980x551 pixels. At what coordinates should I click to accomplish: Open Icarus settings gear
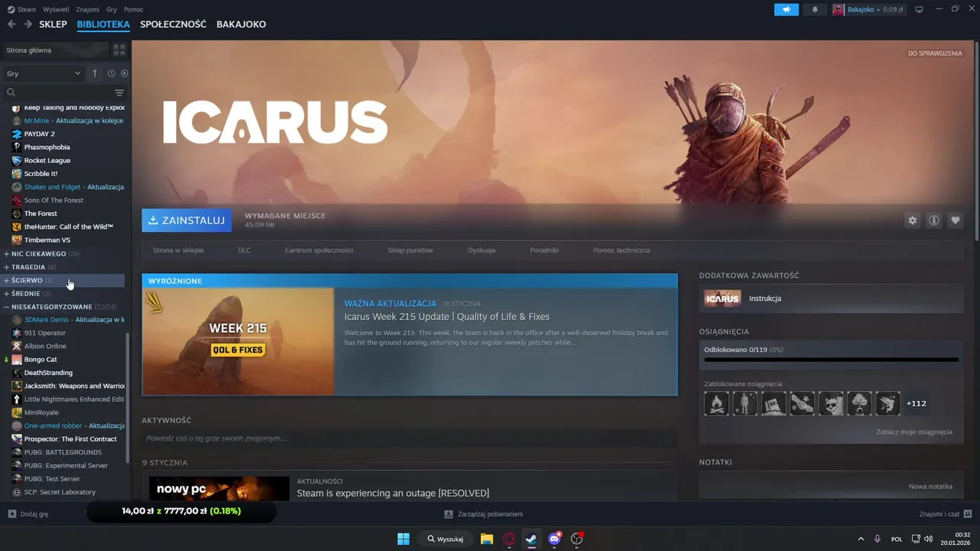click(x=913, y=220)
